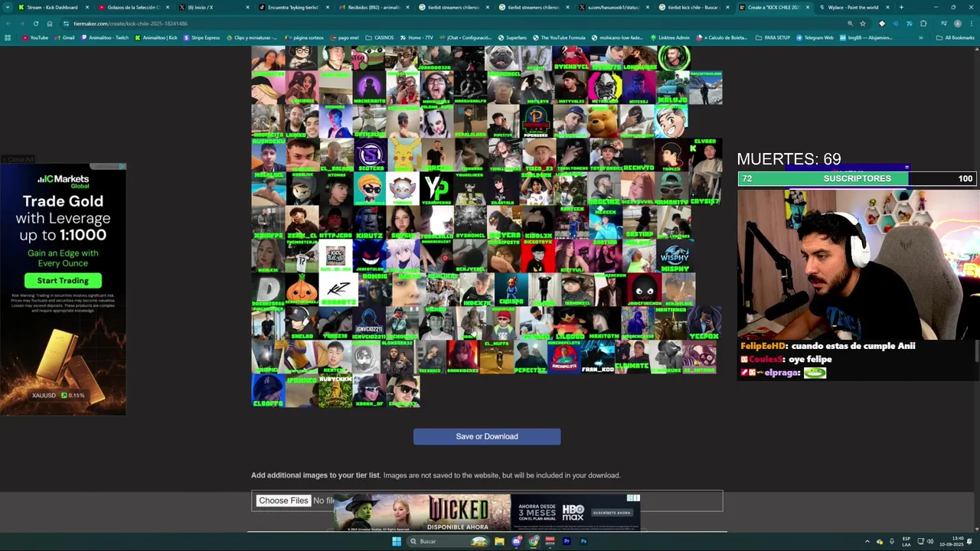Open the Gmail bookmark
Image resolution: width=980 pixels, height=551 pixels.
pos(64,37)
